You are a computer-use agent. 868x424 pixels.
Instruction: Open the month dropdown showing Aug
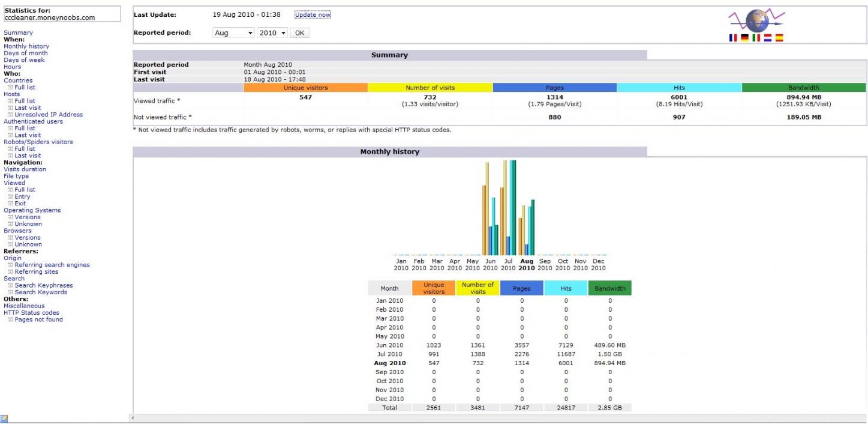pyautogui.click(x=234, y=33)
